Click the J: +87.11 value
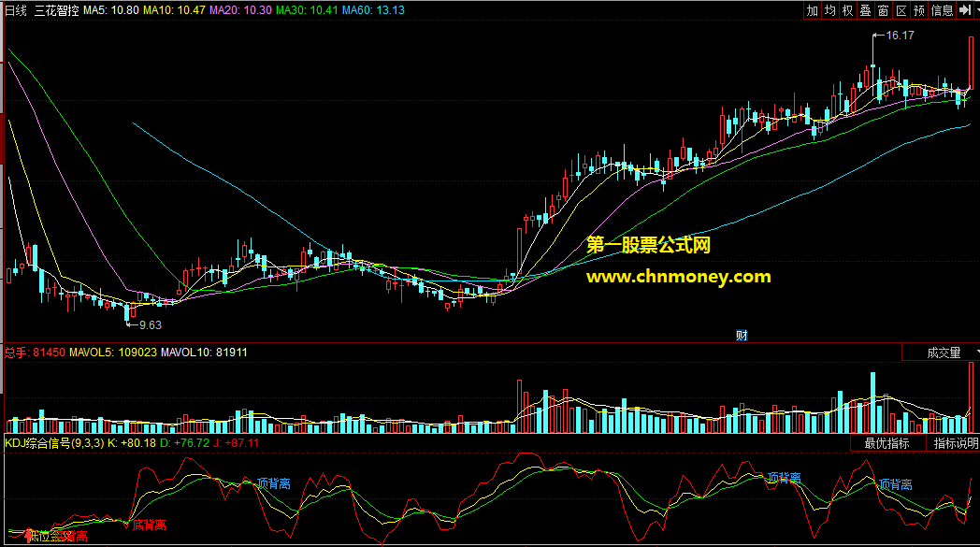980x547 pixels. tap(236, 443)
